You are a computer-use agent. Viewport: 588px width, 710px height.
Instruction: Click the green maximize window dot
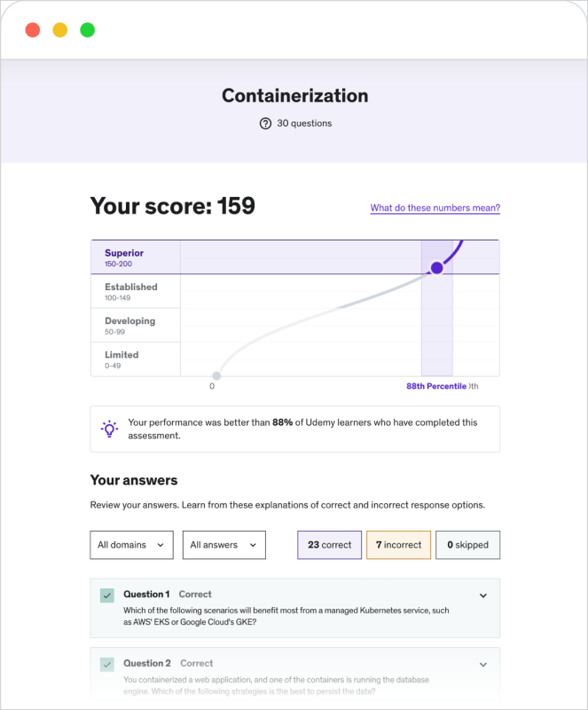pyautogui.click(x=88, y=30)
